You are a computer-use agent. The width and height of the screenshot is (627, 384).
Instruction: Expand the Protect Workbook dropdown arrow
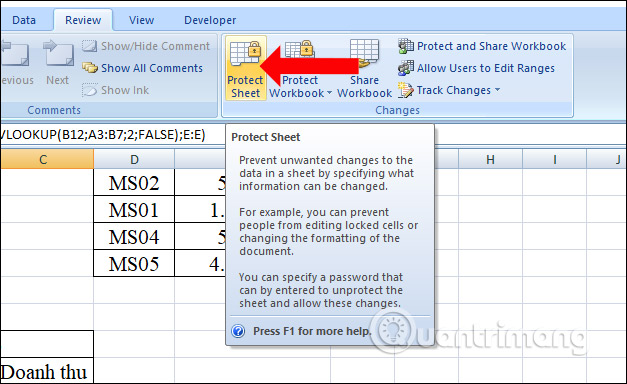tap(329, 93)
